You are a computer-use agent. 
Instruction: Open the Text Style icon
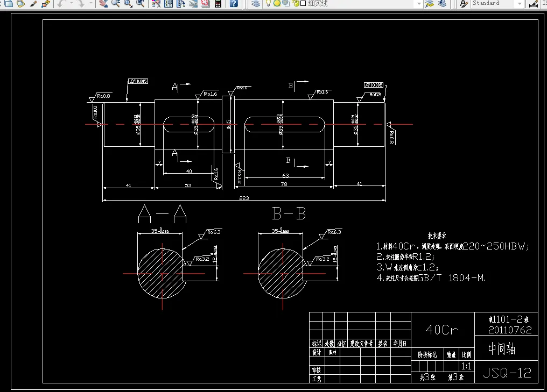click(x=464, y=3)
